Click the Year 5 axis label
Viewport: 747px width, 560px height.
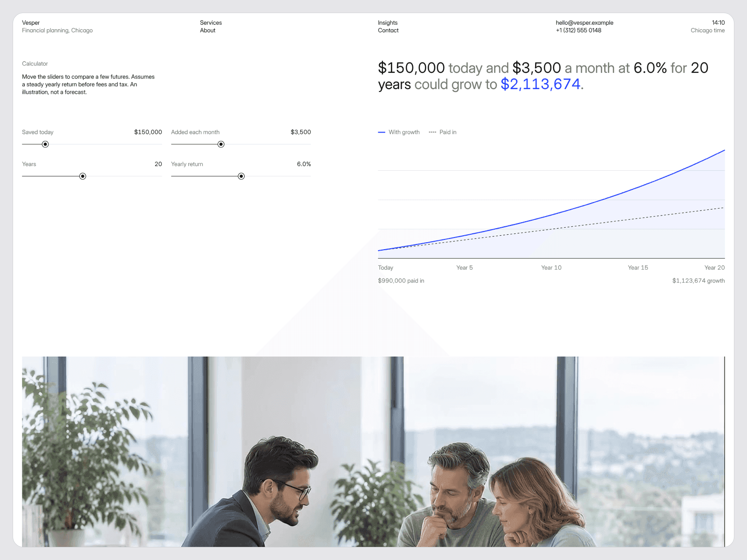point(465,267)
